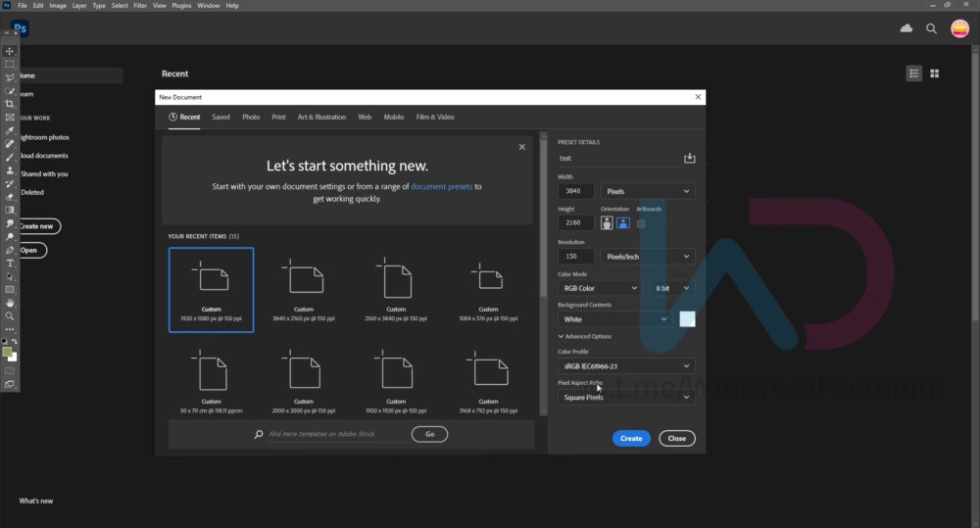Select the Hand tool

pos(10,303)
